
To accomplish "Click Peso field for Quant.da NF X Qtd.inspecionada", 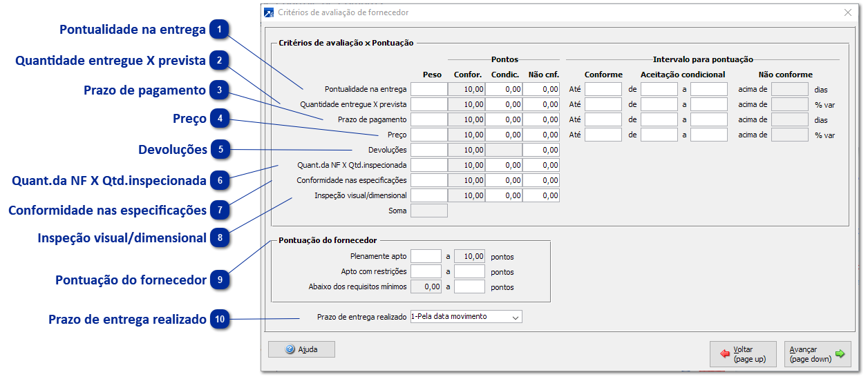I will click(429, 165).
